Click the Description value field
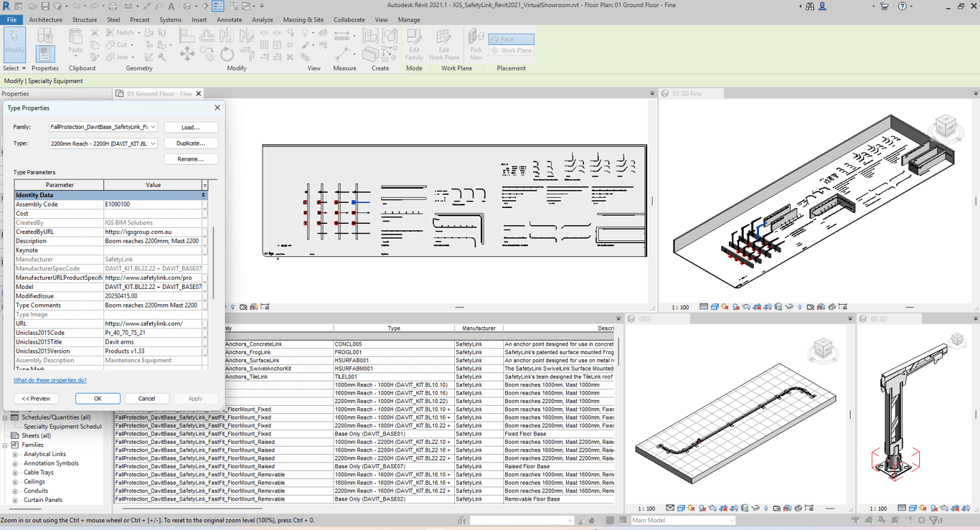Screen dimensions: 980x530 [152, 241]
